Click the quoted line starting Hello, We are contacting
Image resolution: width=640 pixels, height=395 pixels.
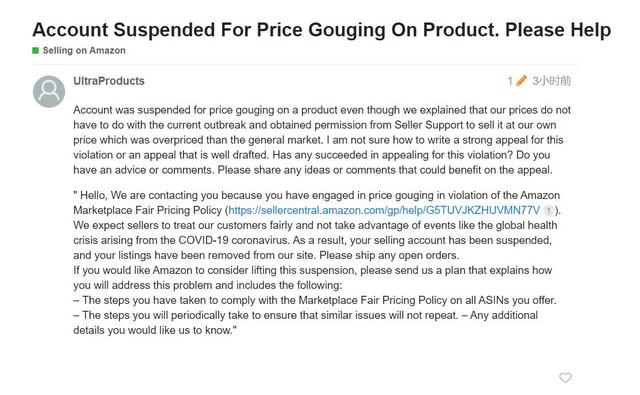pos(317,195)
